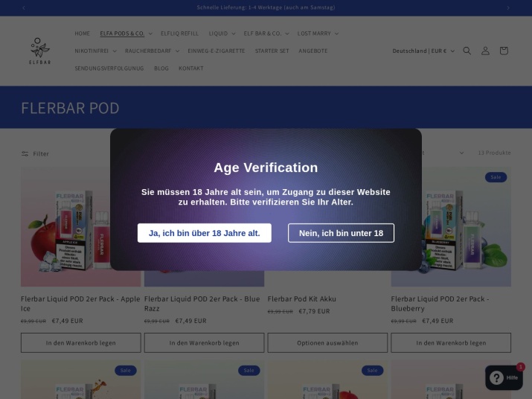Add Apple Ice pod pack to Warenkorb
The image size is (532, 399).
(x=81, y=342)
